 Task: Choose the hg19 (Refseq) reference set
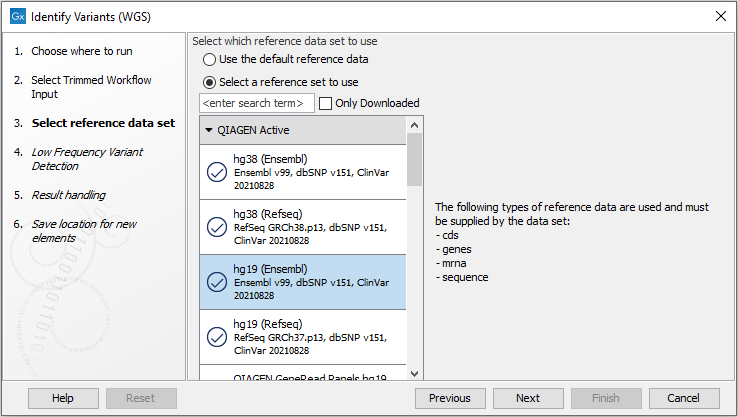coord(303,337)
